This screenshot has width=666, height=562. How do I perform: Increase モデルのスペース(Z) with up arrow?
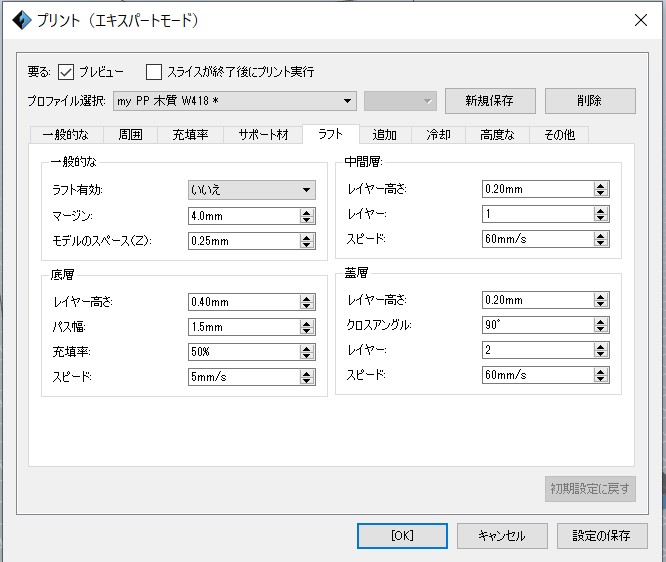tap(306, 237)
